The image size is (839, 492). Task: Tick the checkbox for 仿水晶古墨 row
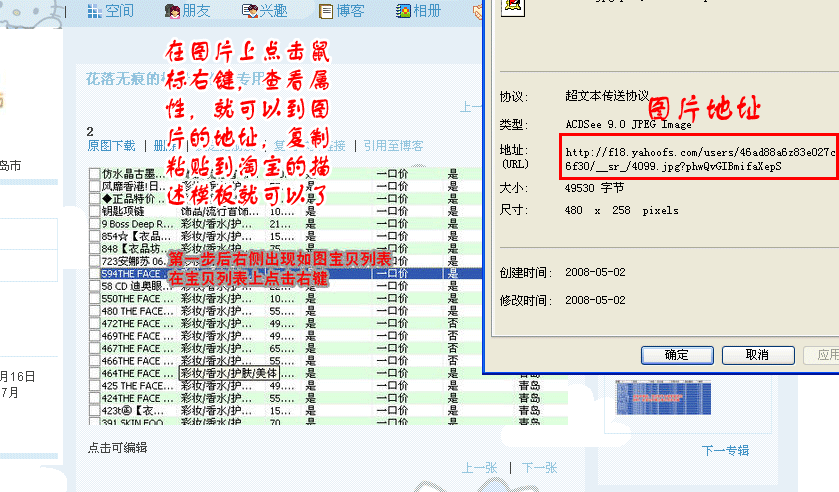(95, 174)
